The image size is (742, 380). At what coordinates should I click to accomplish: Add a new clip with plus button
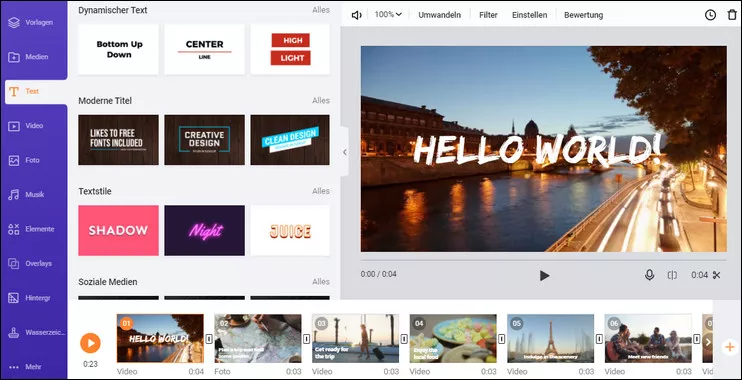click(730, 347)
